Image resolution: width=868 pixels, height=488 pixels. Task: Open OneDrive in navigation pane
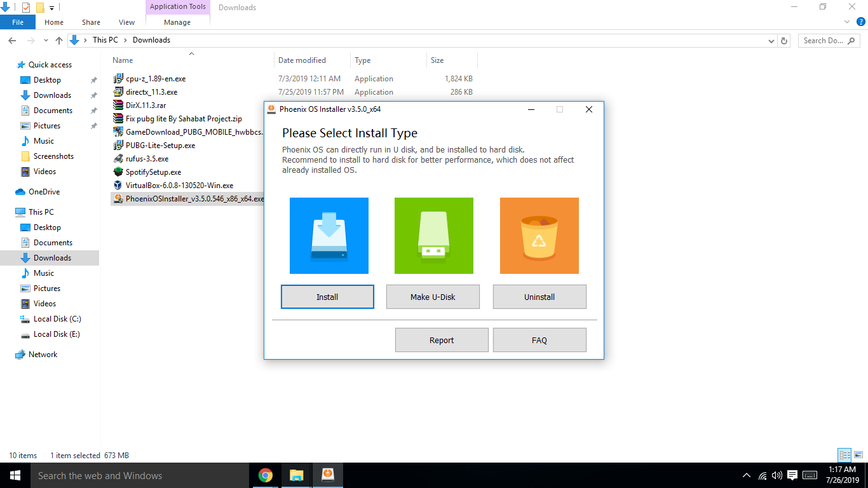coord(44,192)
